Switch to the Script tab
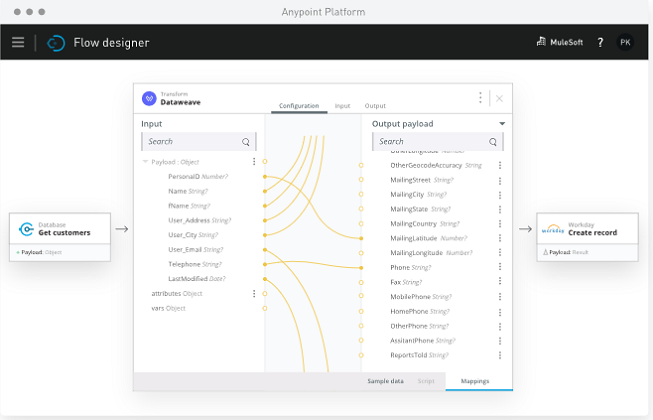 426,381
